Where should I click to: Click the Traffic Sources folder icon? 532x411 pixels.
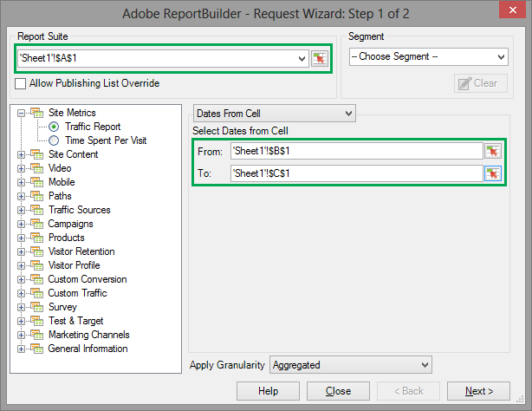click(x=37, y=210)
